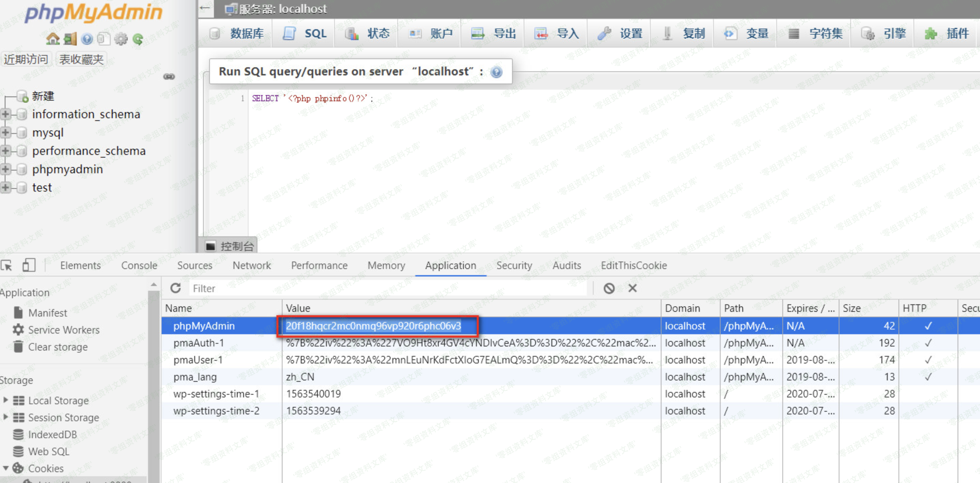Open phpMyAdmin documentation help icon
The image size is (980, 483).
coord(87,39)
